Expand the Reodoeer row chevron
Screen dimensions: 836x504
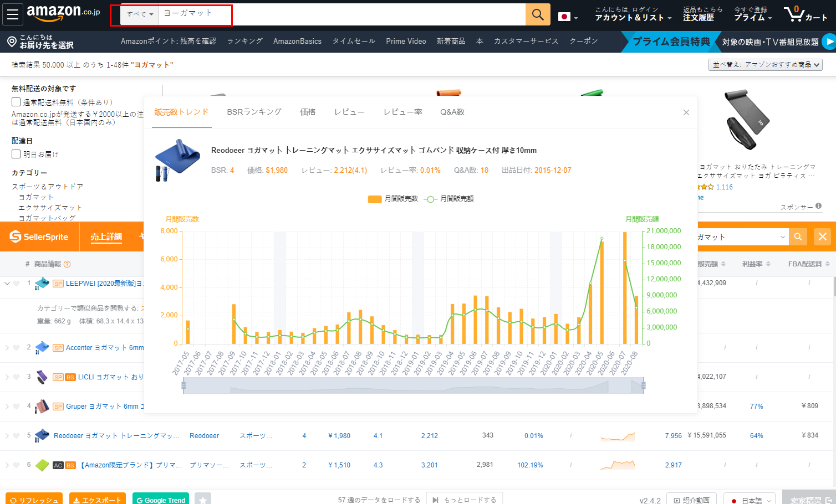pyautogui.click(x=7, y=436)
